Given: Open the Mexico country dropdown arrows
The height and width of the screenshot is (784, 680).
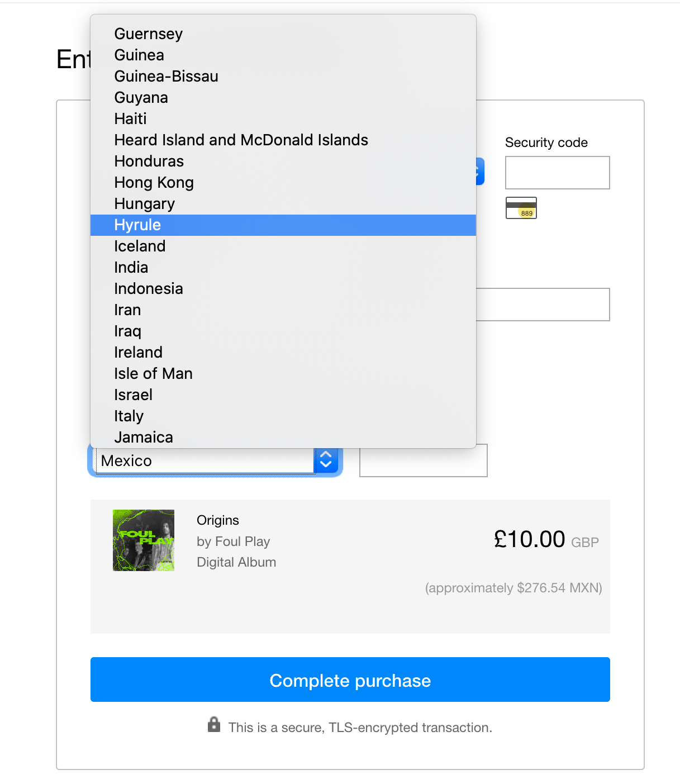Looking at the screenshot, I should point(326,460).
